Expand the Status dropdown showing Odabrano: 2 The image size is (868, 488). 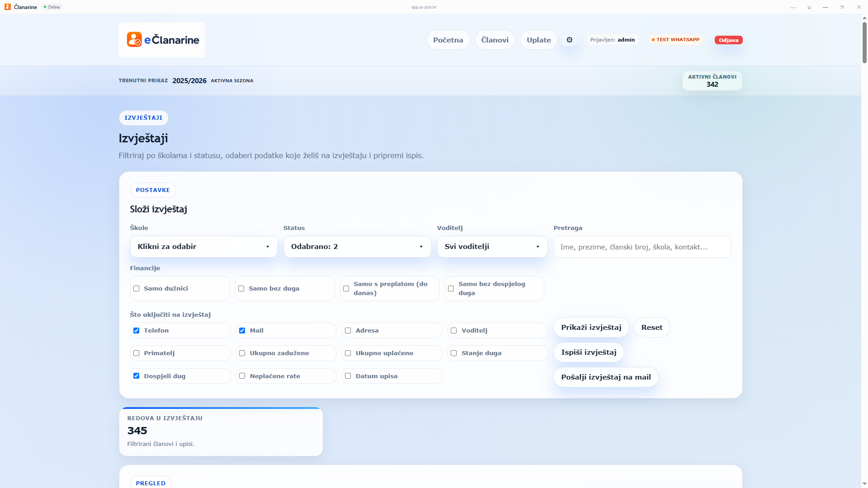[357, 247]
